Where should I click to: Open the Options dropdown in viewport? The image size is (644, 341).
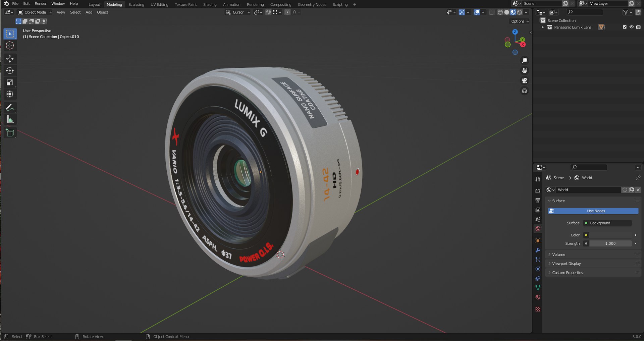click(x=520, y=21)
